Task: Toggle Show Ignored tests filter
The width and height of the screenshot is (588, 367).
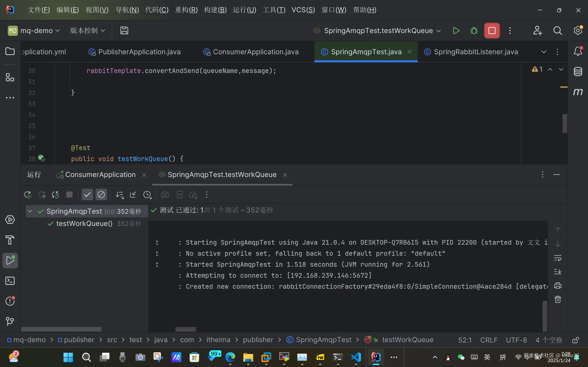Action: pos(101,195)
